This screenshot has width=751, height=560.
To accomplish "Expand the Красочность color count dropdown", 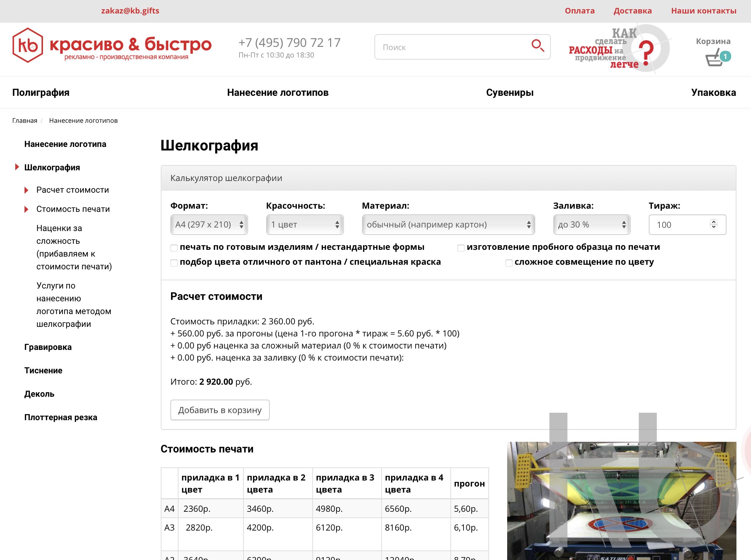I will pos(305,225).
